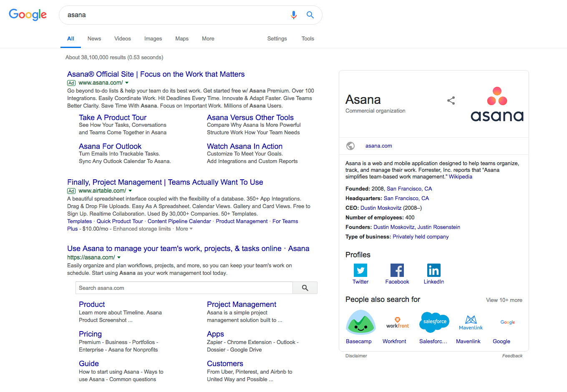Expand the More dropdown in Airtable ad
This screenshot has height=392, width=567.
click(x=184, y=229)
